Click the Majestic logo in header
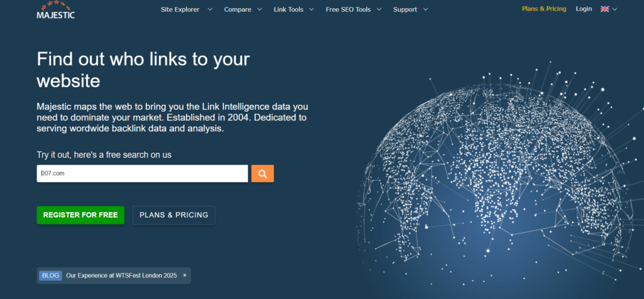This screenshot has height=299, width=644. pyautogui.click(x=55, y=10)
